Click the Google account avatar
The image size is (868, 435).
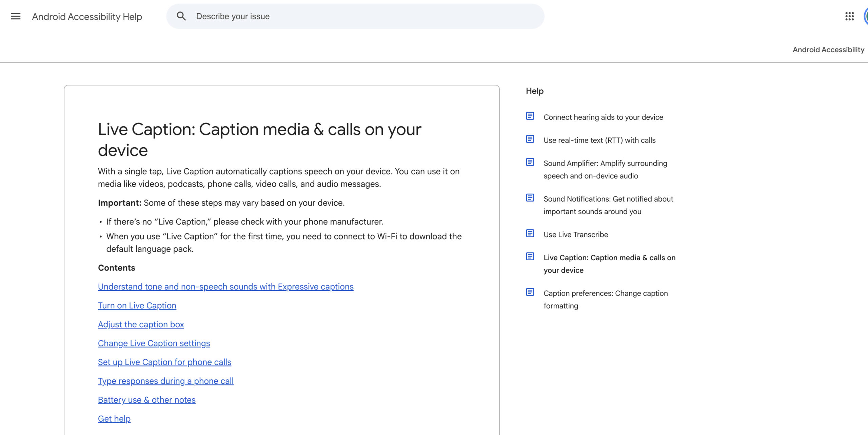click(866, 16)
